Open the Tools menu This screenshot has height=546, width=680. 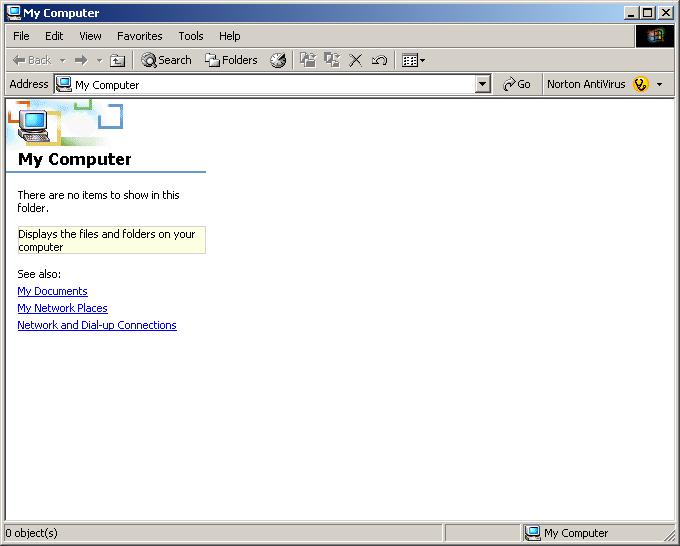point(191,36)
